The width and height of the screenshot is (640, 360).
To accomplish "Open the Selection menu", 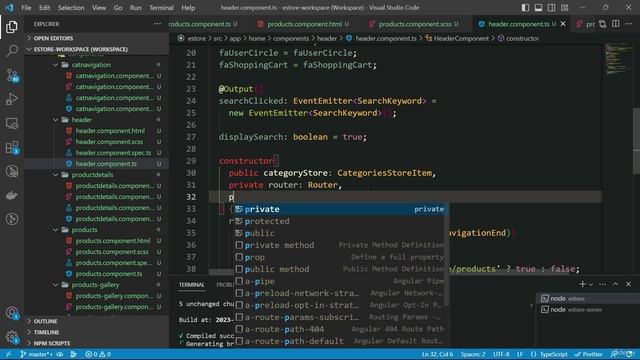I will pyautogui.click(x=71, y=8).
